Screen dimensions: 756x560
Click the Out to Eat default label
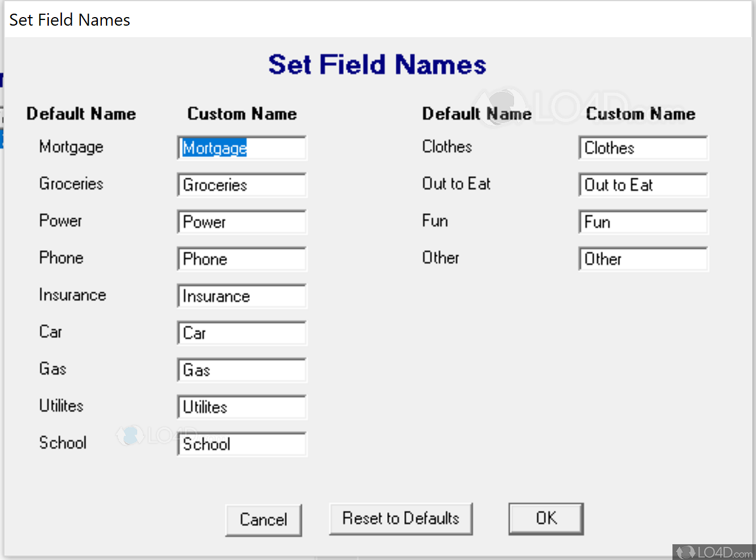tap(456, 184)
